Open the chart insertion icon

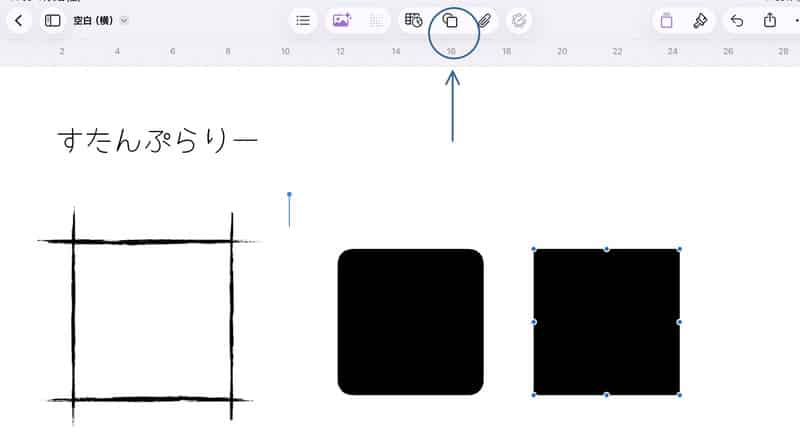click(x=413, y=20)
